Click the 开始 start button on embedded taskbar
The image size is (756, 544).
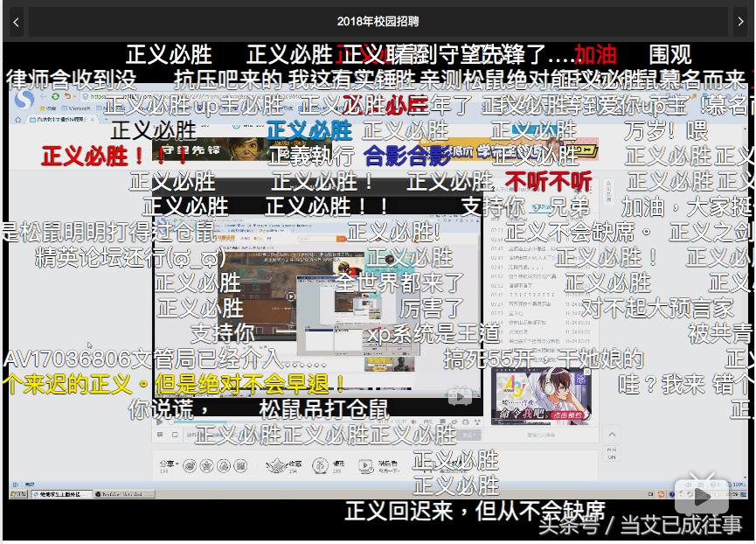tap(19, 493)
